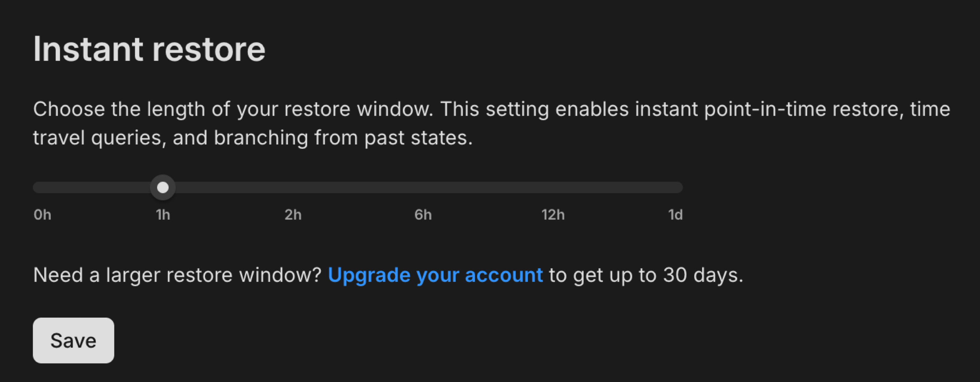Click the 0h label below the slider
Image resolution: width=980 pixels, height=382 pixels.
tap(42, 214)
